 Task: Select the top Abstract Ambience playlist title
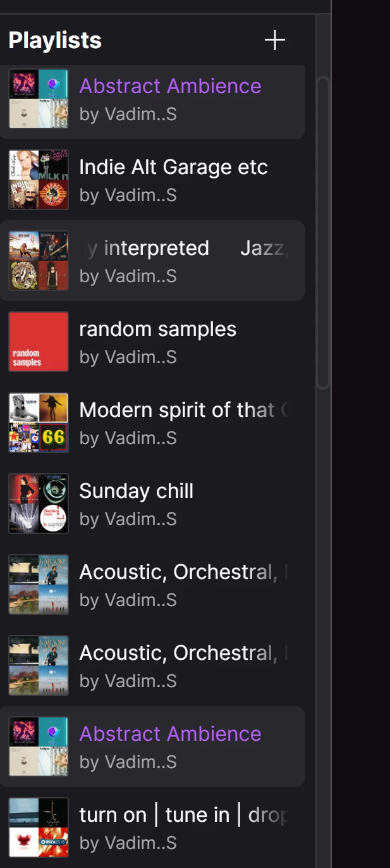[170, 86]
